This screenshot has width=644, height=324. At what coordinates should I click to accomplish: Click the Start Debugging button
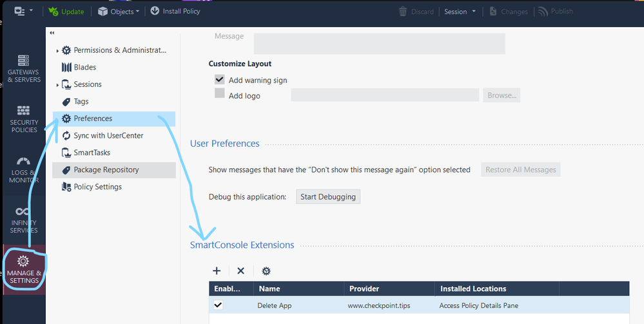coord(327,196)
